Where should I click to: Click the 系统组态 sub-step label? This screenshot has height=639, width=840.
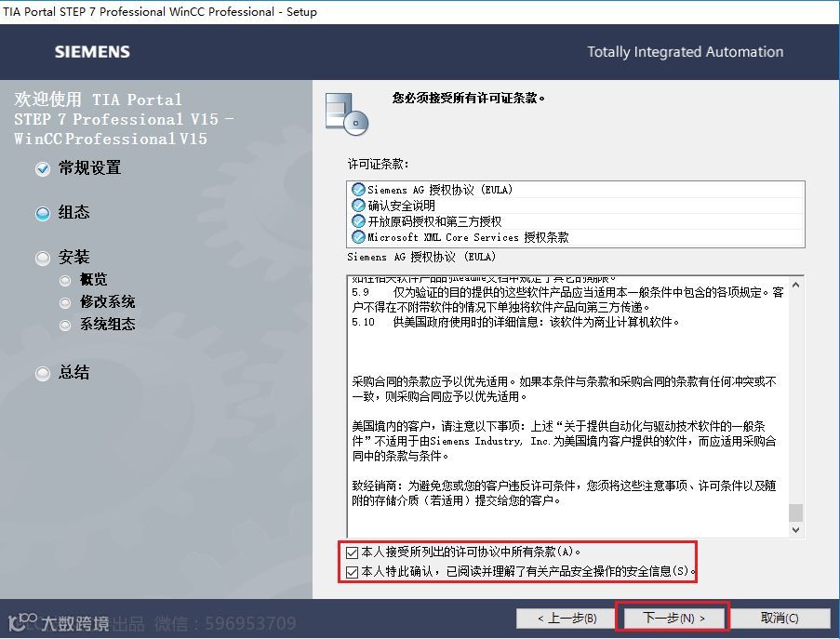(107, 325)
